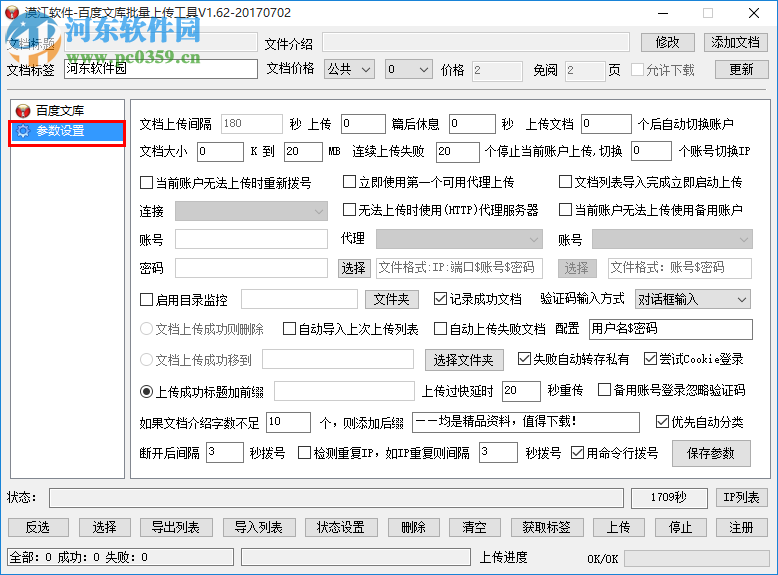
Task: Enable 备用账号登录忽略验证码 checkbox
Action: 604,390
